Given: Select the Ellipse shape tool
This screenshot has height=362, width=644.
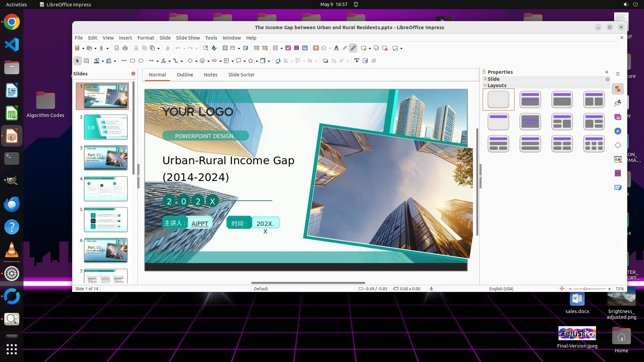Looking at the screenshot, I should click(141, 61).
